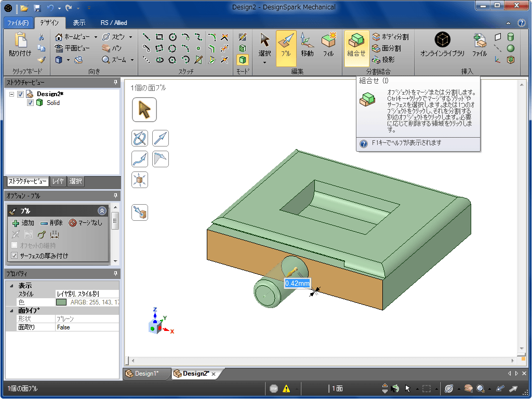Activate the プル (Pull) tool
532x399 pixels.
tap(286, 48)
